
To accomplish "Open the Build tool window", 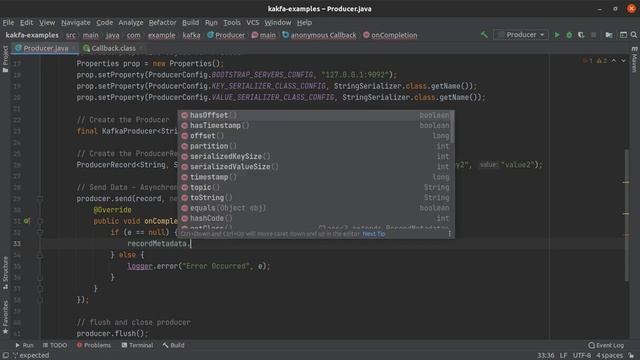I will click(x=173, y=345).
